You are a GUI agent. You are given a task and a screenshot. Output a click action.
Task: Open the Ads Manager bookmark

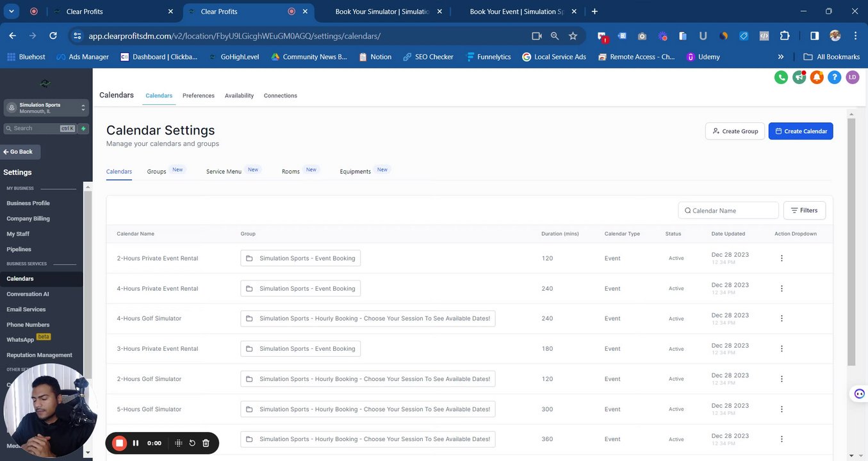click(x=83, y=57)
